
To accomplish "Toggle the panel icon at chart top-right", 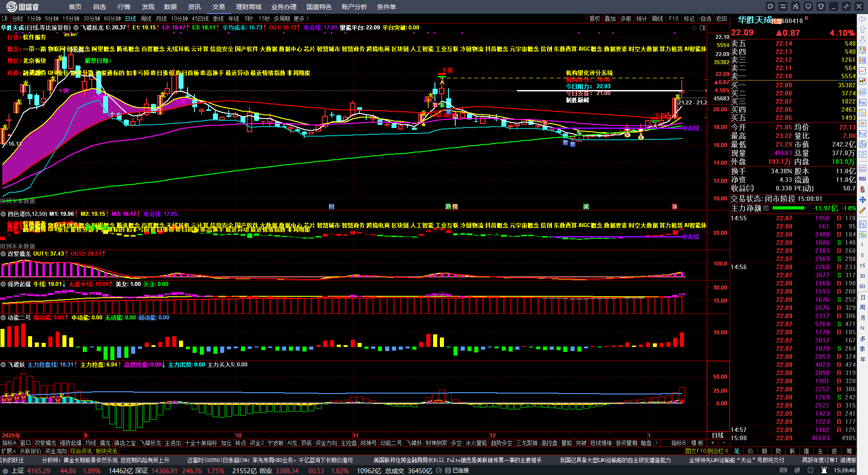I will click(703, 28).
